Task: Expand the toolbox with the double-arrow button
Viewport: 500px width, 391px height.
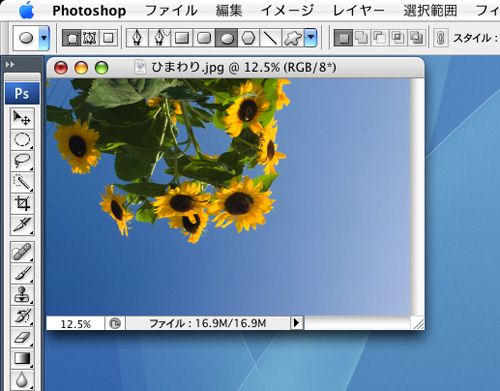Action: point(10,64)
